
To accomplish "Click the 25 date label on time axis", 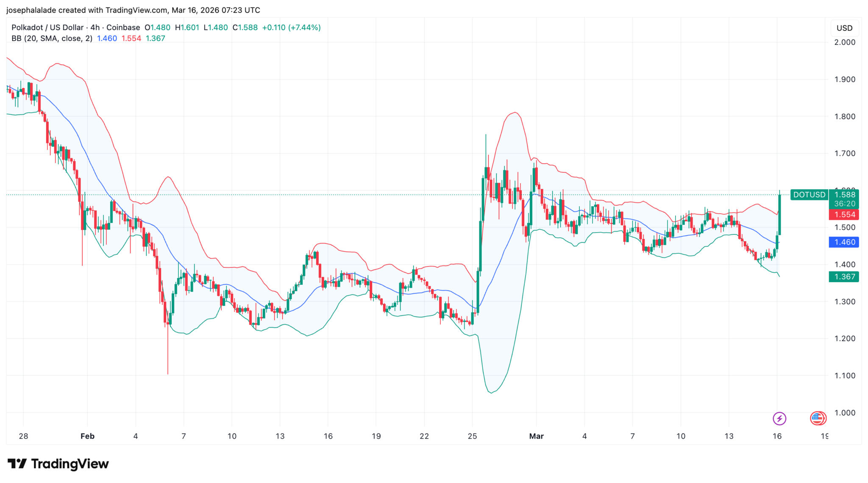I will point(472,436).
